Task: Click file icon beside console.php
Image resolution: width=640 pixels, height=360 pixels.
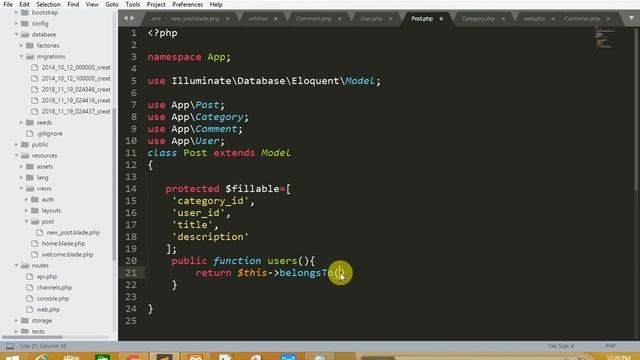Action: tap(30, 298)
